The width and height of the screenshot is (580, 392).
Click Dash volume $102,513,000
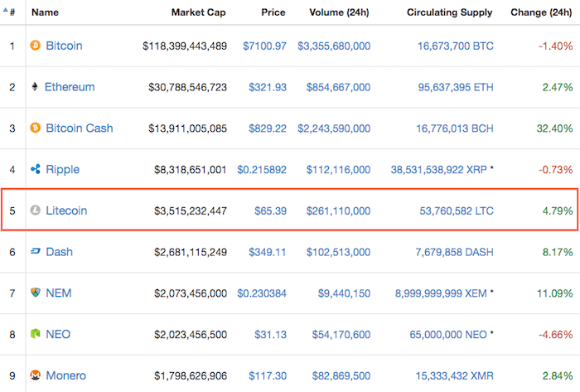[x=338, y=252]
